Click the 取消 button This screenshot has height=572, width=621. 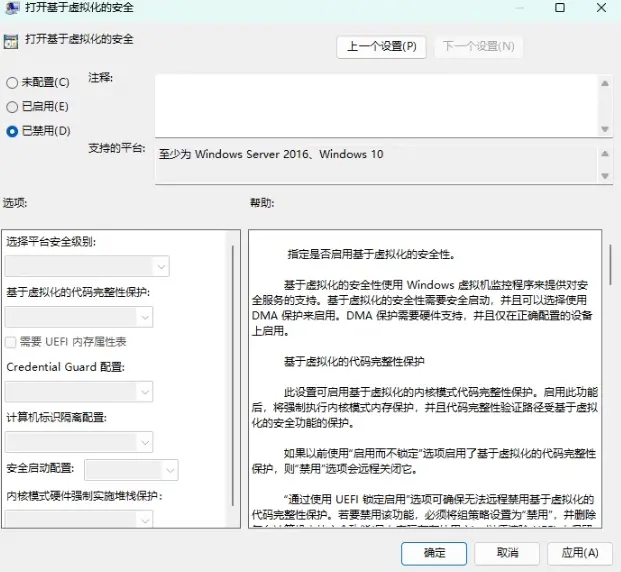(507, 553)
